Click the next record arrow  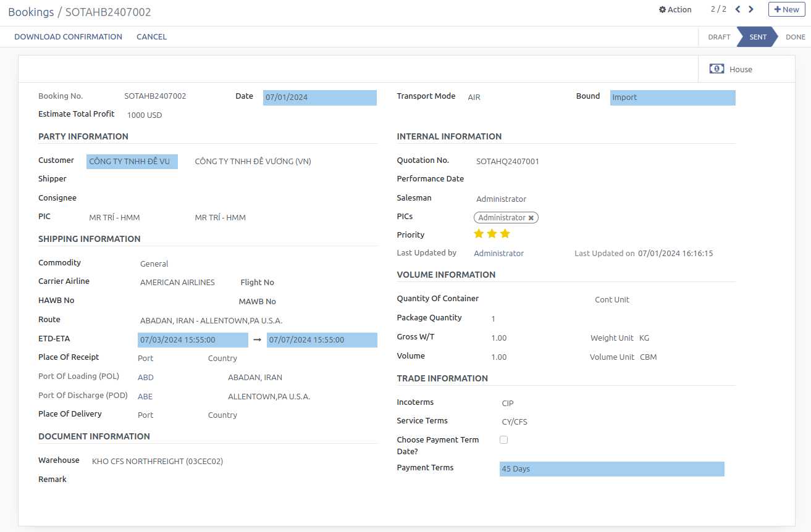(751, 9)
